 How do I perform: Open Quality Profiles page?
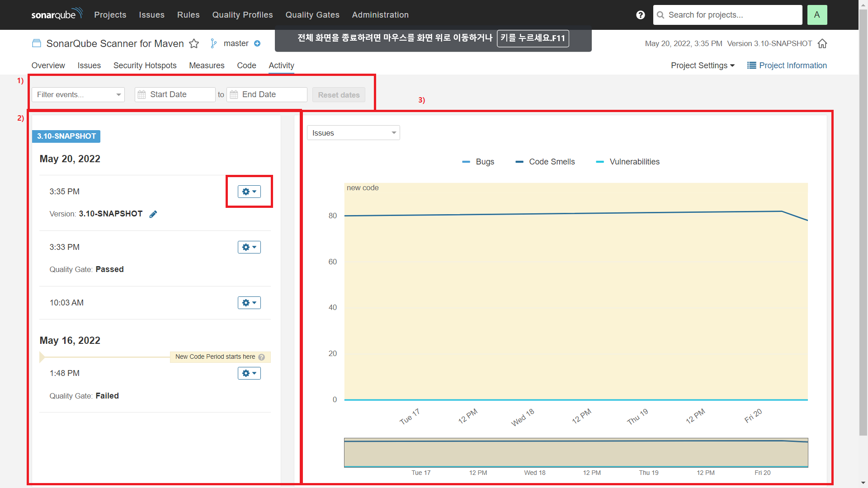[x=242, y=15]
